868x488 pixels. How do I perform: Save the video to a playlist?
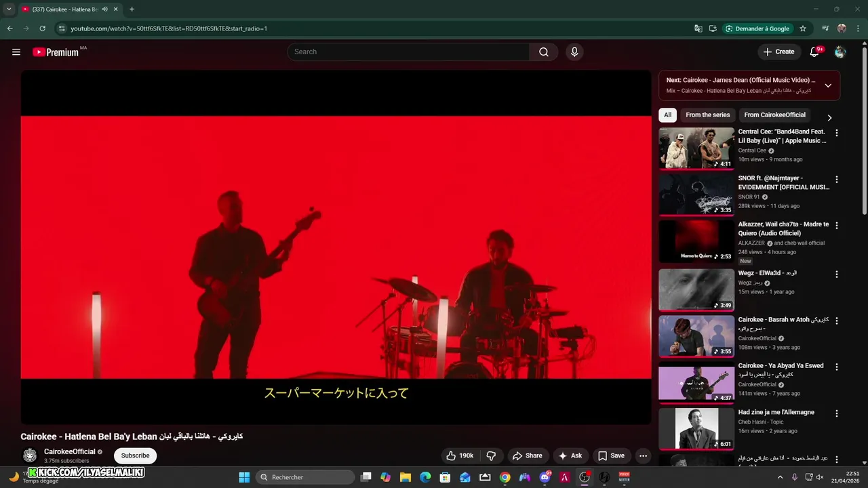[x=611, y=455]
